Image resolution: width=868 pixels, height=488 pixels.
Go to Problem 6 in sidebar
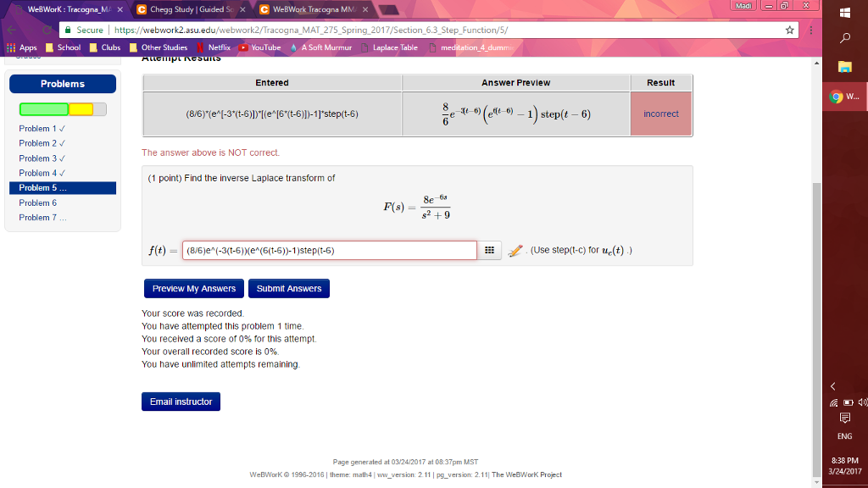[37, 203]
